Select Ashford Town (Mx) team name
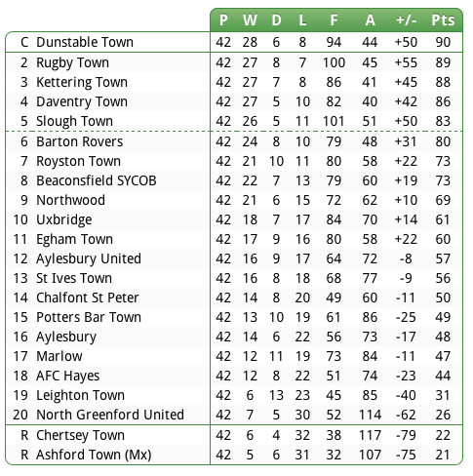 tap(94, 455)
